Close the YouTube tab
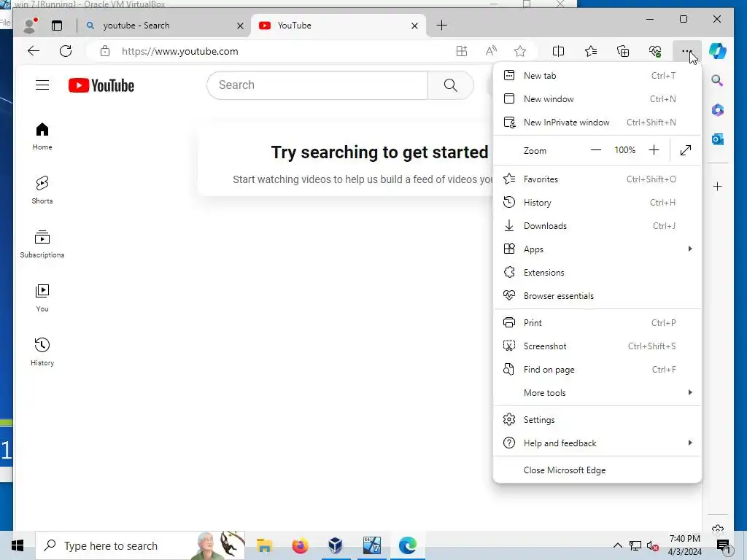This screenshot has width=747, height=560. (414, 26)
